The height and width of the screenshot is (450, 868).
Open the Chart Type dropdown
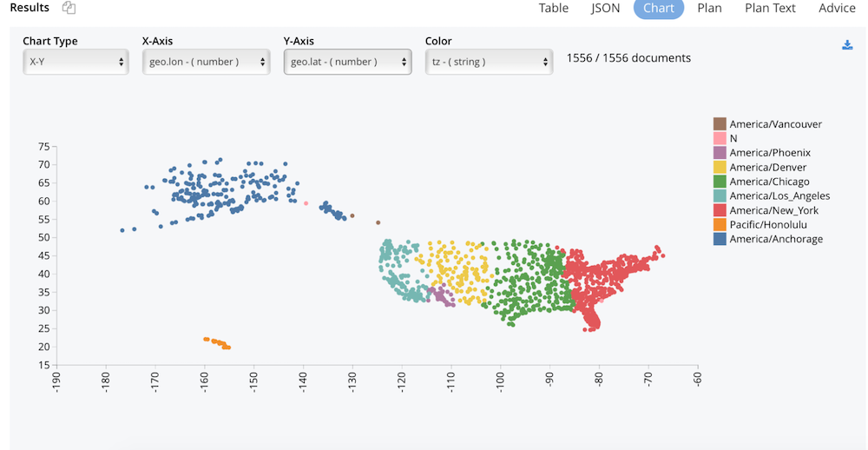(x=76, y=62)
